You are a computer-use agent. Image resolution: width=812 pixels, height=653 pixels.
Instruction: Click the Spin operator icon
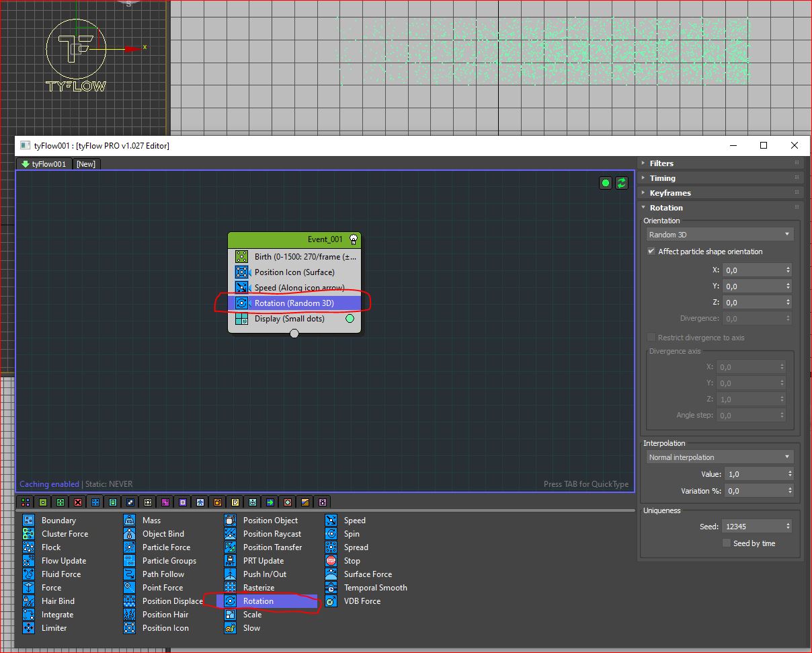(331, 534)
